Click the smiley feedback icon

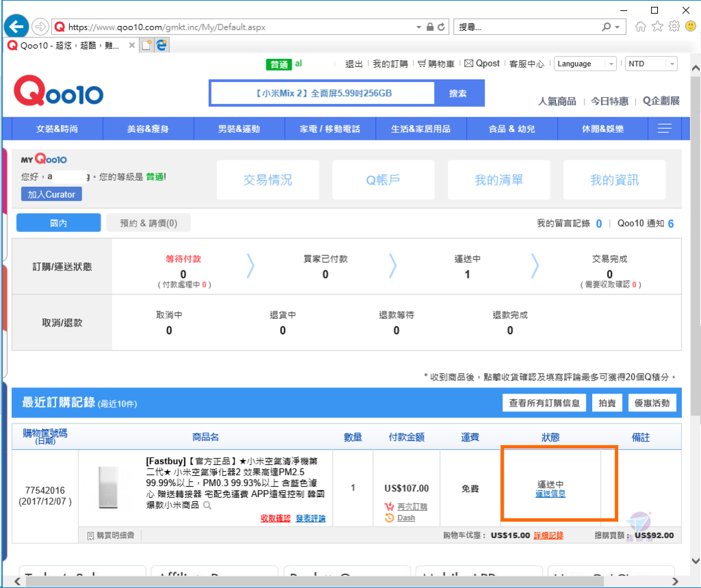691,27
